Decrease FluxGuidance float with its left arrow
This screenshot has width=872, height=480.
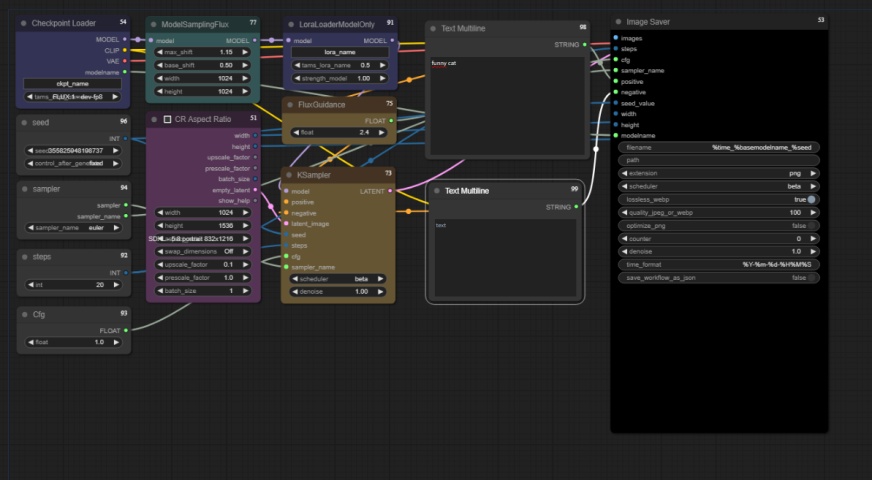click(296, 132)
